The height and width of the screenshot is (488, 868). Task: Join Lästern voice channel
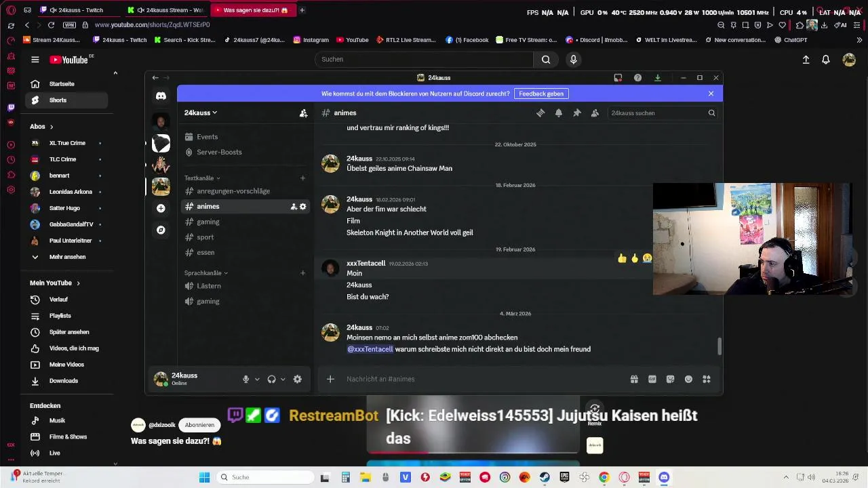click(x=244, y=286)
